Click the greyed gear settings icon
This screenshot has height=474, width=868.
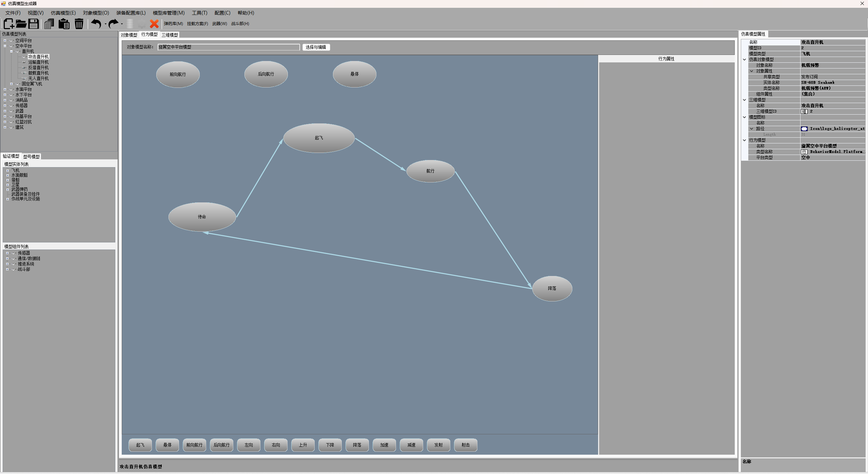click(x=142, y=24)
